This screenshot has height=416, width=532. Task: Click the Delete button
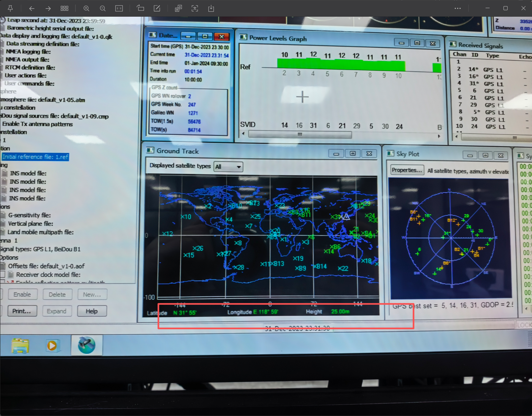[57, 294]
